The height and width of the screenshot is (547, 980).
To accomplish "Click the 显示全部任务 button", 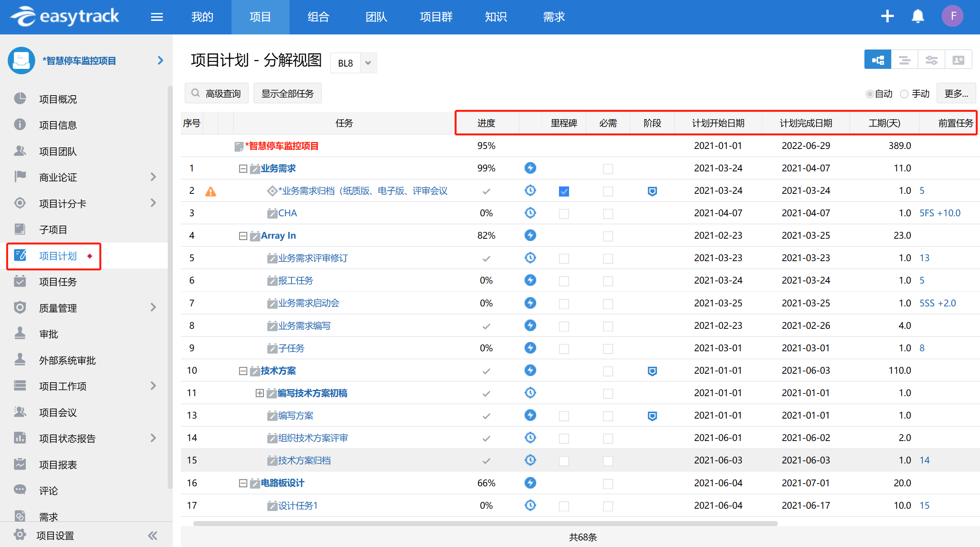I will pos(287,94).
